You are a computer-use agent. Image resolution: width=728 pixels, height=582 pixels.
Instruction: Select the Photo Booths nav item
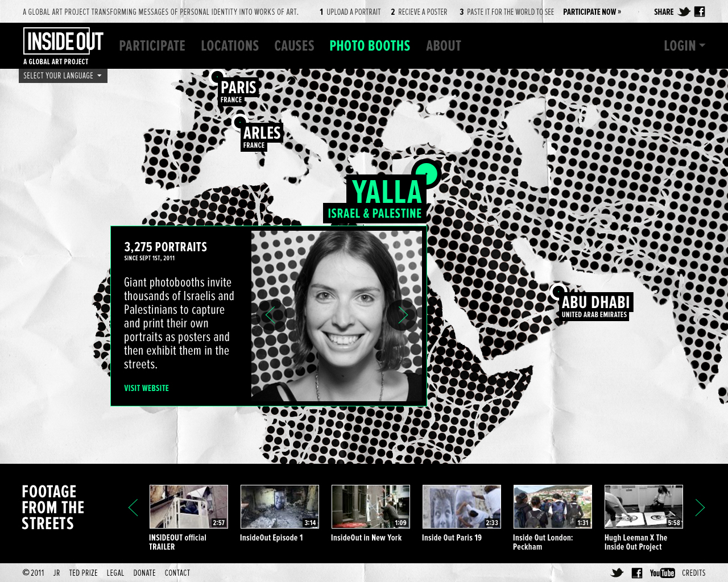pyautogui.click(x=370, y=46)
